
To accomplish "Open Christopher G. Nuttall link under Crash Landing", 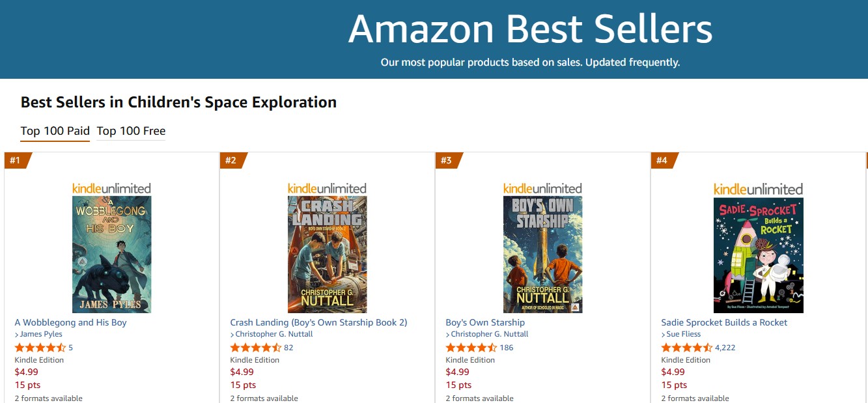I will [273, 334].
